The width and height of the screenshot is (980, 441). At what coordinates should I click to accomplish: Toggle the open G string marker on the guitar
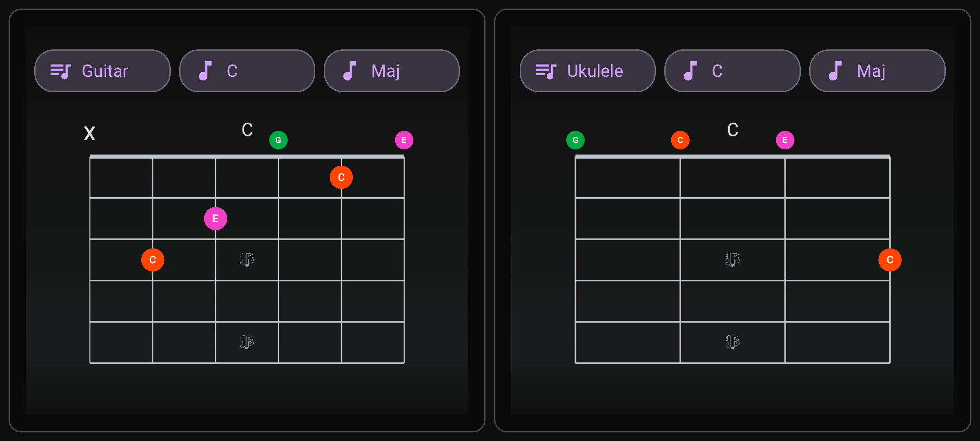coord(278,139)
